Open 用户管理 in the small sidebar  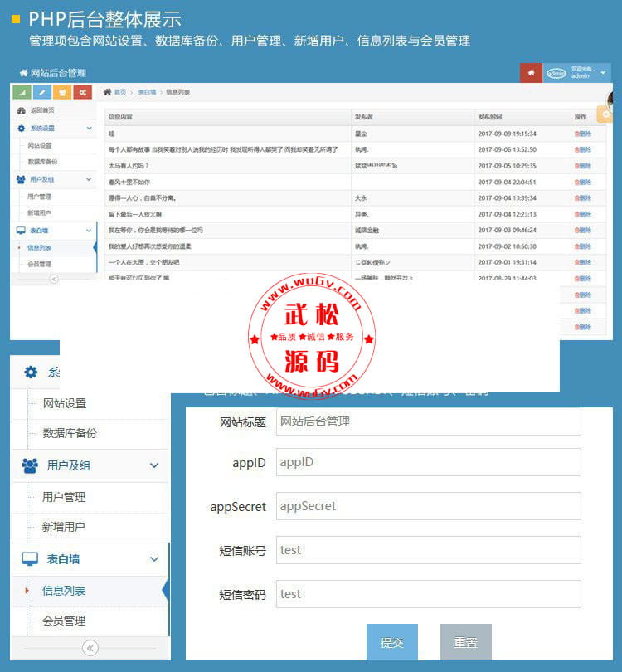tap(40, 197)
